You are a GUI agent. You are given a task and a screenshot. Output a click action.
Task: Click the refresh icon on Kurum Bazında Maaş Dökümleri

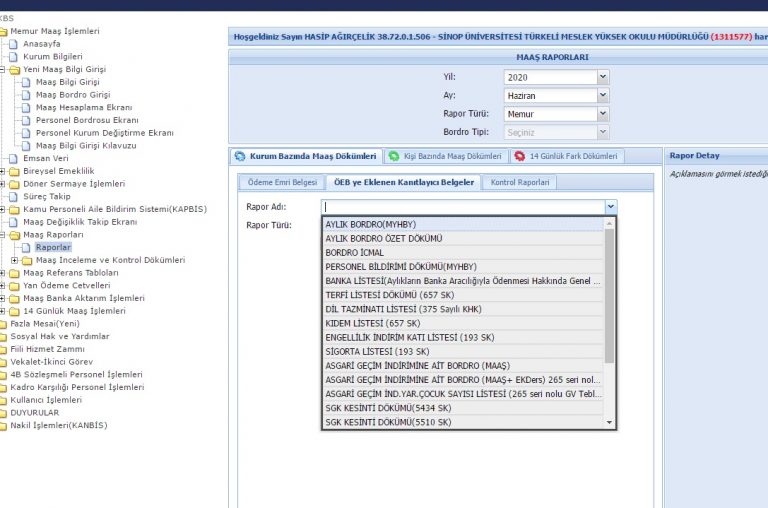coord(240,156)
